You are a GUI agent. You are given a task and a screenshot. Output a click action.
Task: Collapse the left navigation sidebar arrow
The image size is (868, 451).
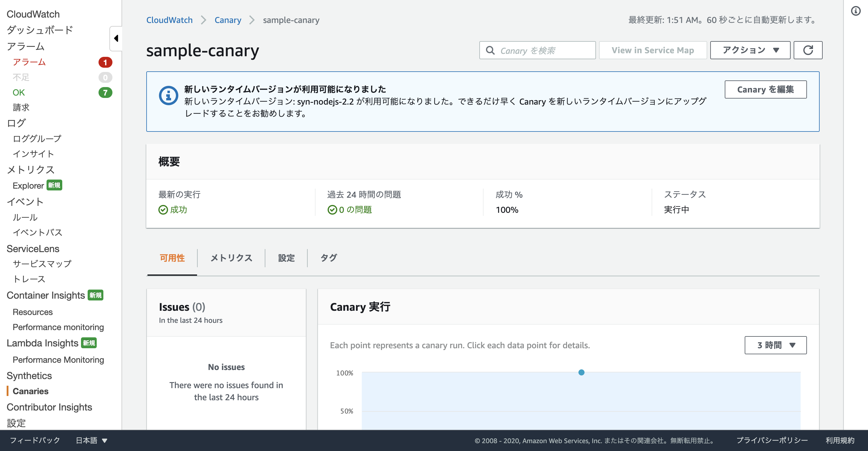coord(116,38)
